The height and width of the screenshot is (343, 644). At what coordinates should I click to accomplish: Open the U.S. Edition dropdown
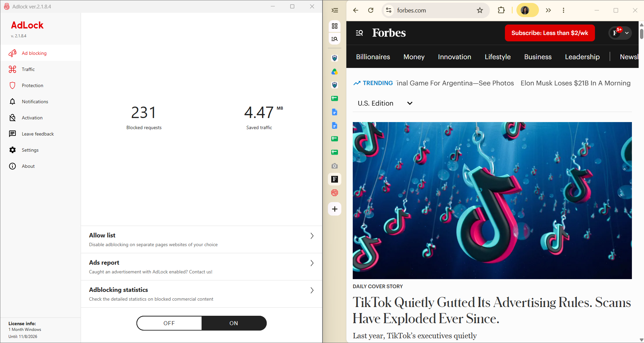pos(385,103)
